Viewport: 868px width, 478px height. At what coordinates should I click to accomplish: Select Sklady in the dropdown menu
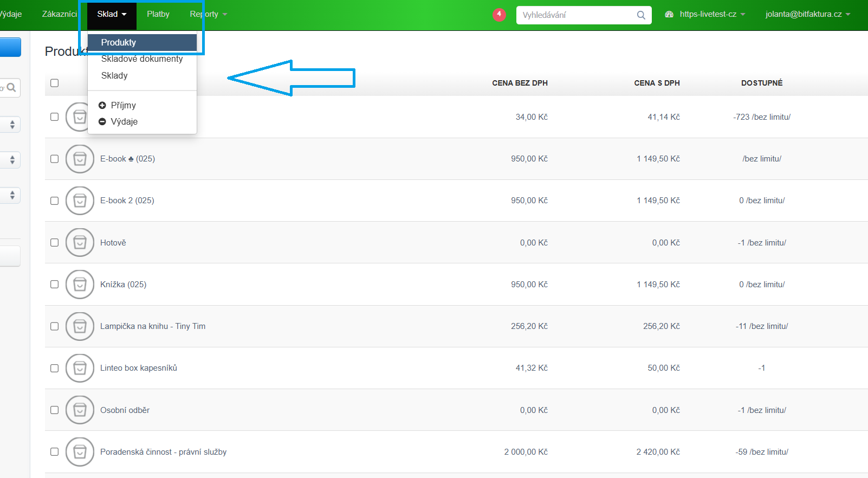click(x=114, y=75)
